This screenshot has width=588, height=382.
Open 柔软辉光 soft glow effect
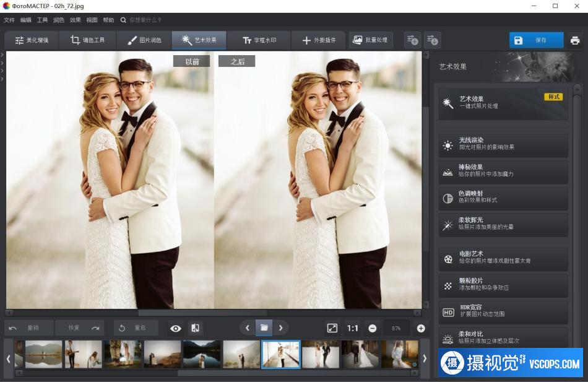tap(503, 225)
